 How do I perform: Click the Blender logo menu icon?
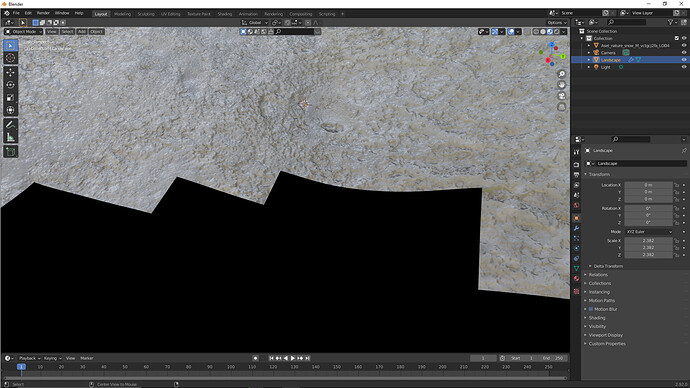pyautogui.click(x=7, y=13)
